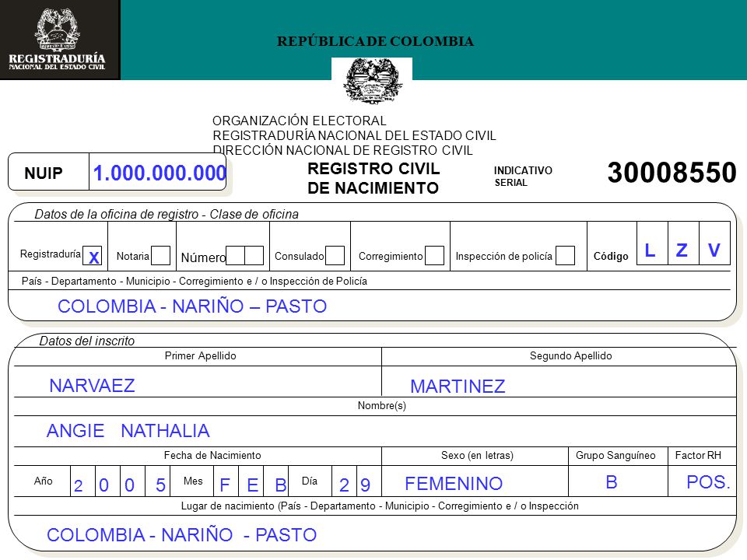Check the Notaria checkbox

click(160, 255)
